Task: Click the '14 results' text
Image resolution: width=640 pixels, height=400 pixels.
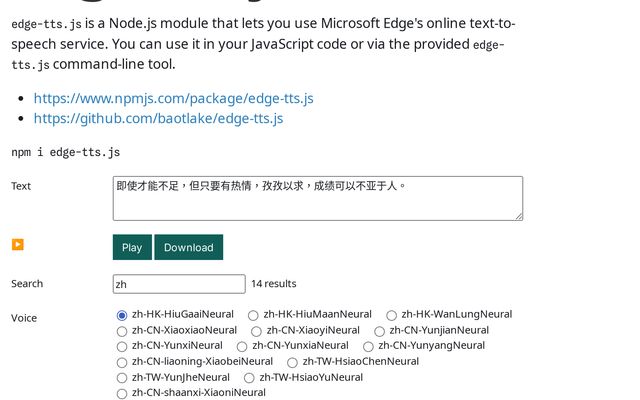Action: (273, 284)
